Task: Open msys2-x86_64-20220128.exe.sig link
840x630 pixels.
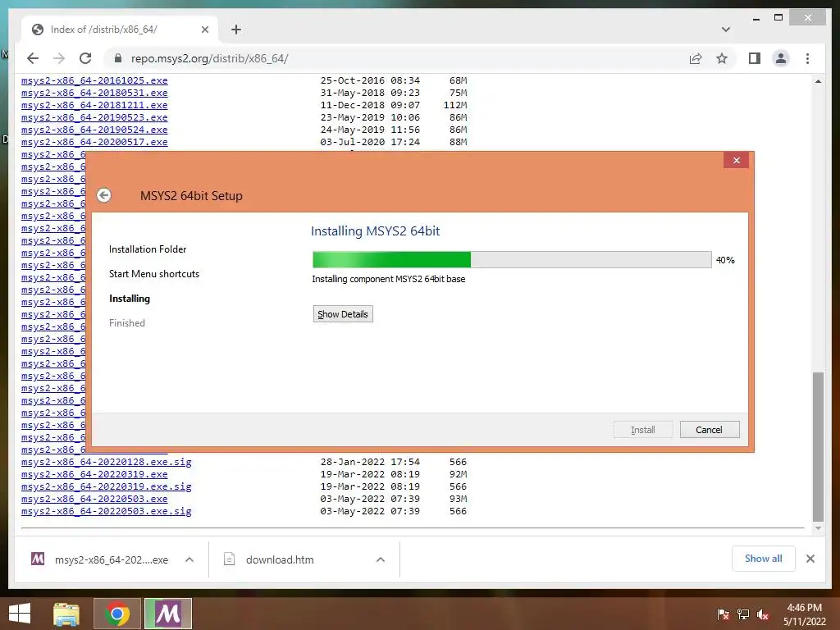Action: 106,462
